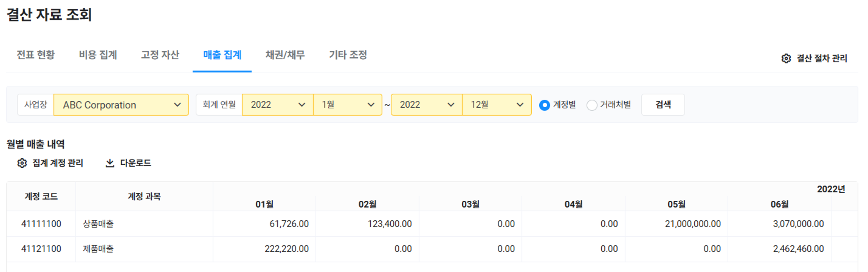Click the 다운로드 text link
This screenshot has width=868, height=272.
click(136, 163)
